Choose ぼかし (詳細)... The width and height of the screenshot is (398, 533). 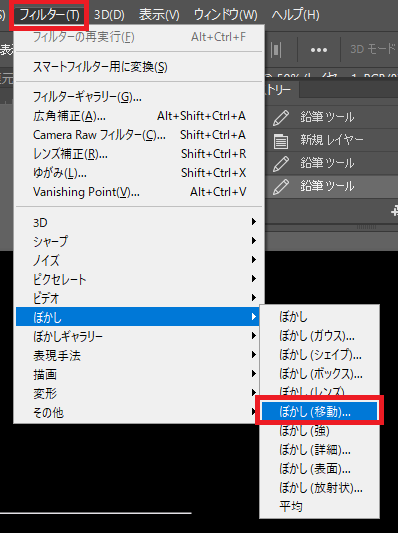pyautogui.click(x=319, y=450)
